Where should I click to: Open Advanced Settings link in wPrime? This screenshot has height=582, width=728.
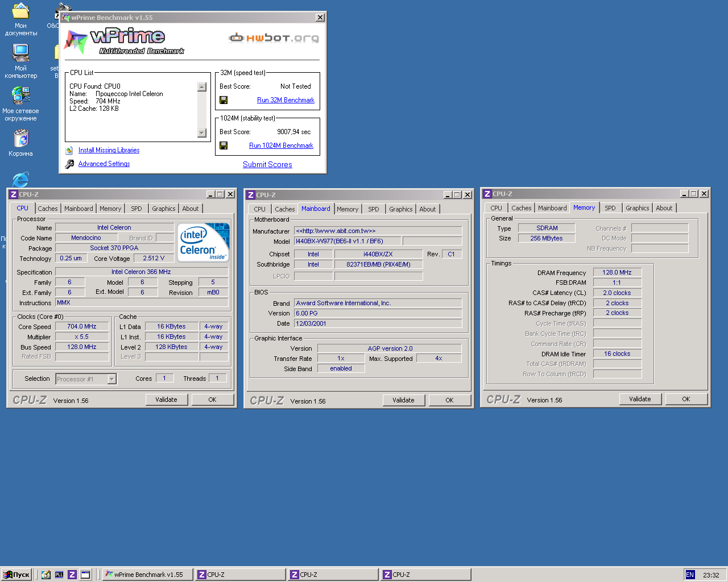click(104, 164)
